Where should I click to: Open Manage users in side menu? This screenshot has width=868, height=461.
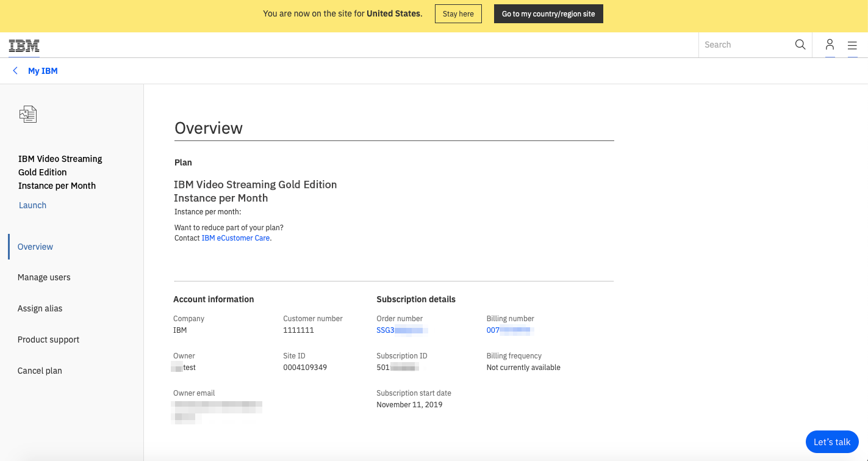click(44, 277)
